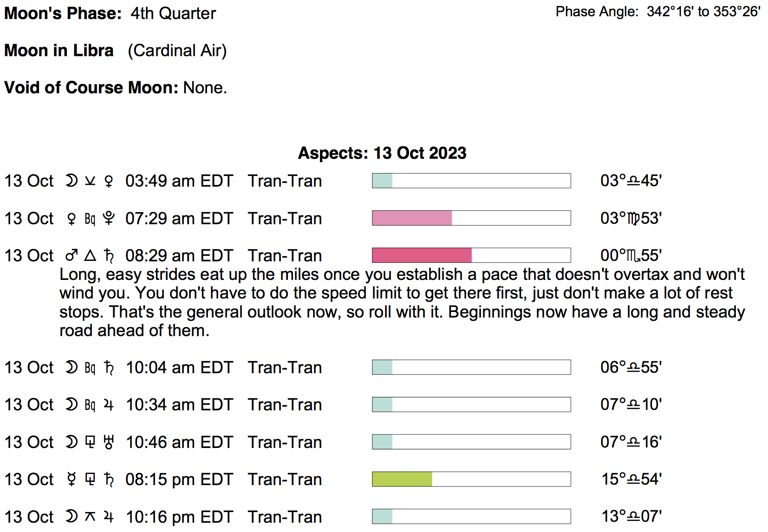Select the "Void of Course Moon:" label
This screenshot has width=768, height=532.
[91, 88]
